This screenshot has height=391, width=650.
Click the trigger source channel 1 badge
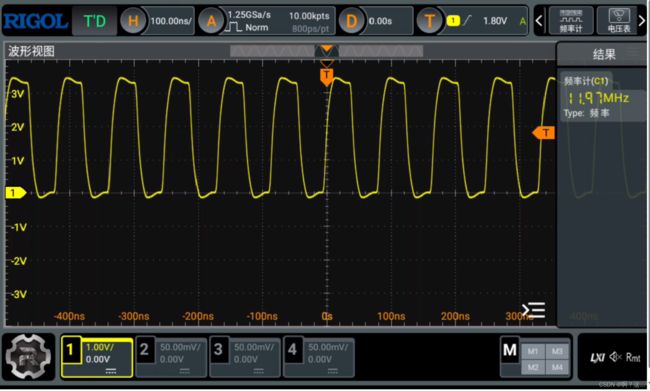(453, 20)
